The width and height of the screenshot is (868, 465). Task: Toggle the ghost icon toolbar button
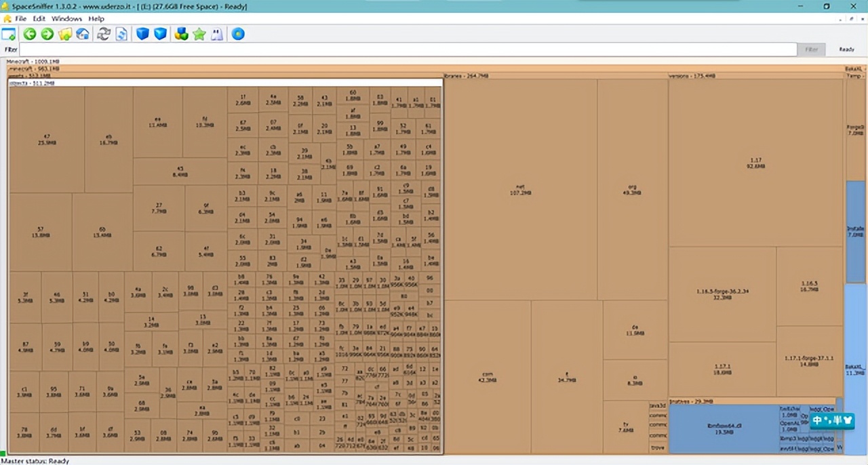tap(217, 34)
